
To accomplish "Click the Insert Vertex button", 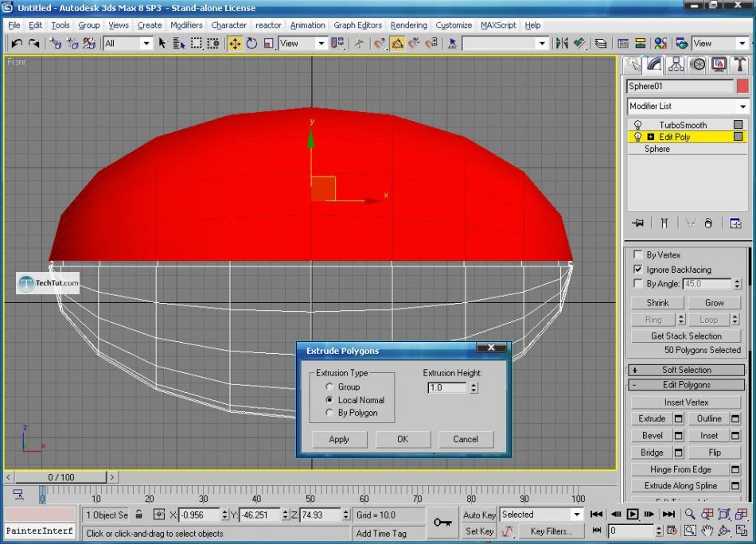I will [686, 402].
